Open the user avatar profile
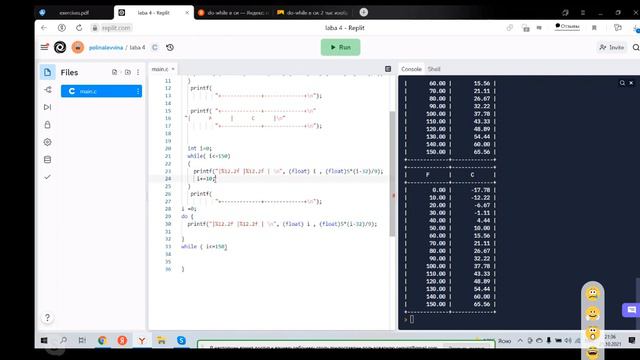This screenshot has height=360, width=640. coord(78,47)
